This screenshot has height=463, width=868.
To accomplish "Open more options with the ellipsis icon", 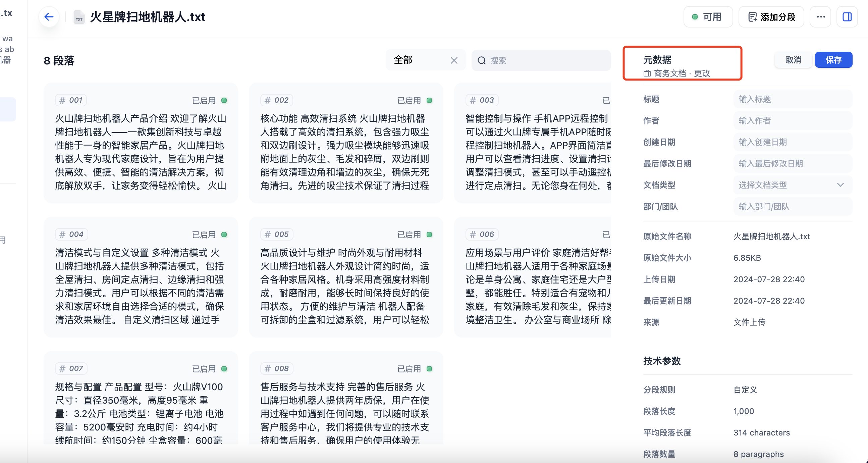I will click(820, 16).
